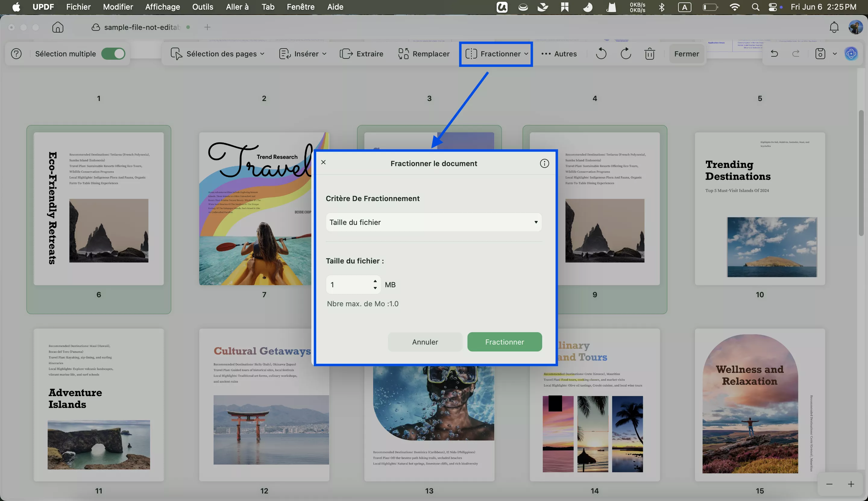The height and width of the screenshot is (501, 868).
Task: Open the Taille du fichier criterion dropdown
Action: tap(434, 222)
